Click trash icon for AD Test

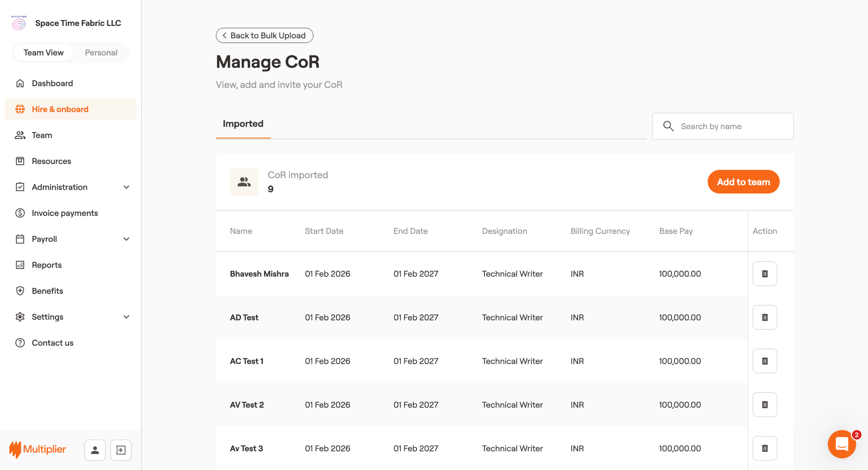tap(765, 317)
